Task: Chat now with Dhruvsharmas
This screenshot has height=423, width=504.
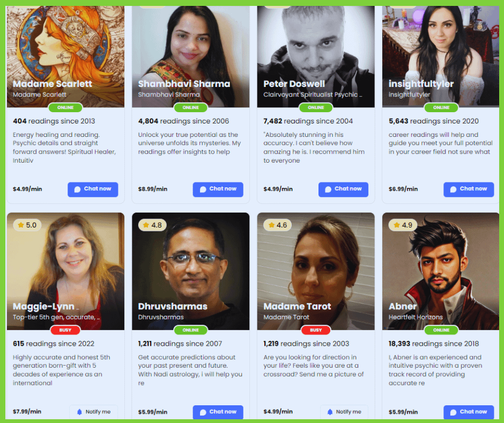Action: point(218,412)
